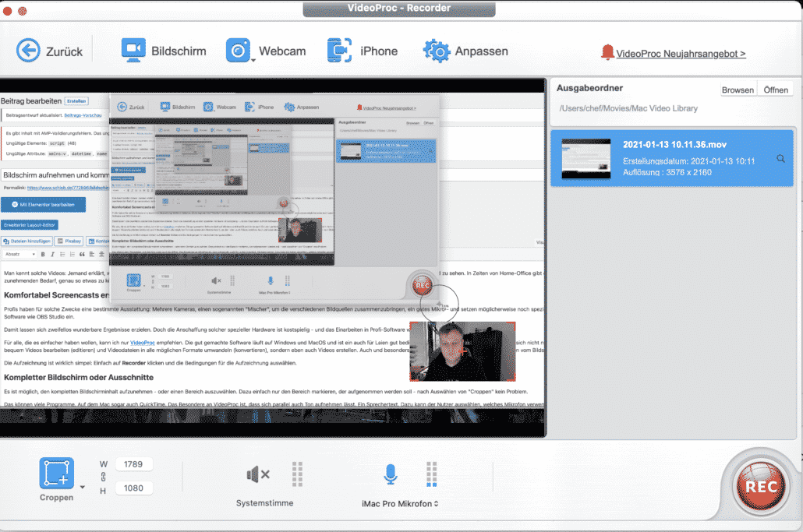Click Dateien hinzufügen in the preview

pos(27,241)
